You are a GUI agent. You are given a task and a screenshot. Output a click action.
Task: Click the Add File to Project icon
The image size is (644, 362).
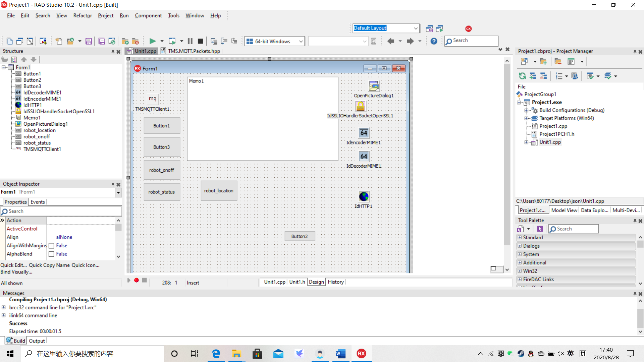tap(125, 41)
